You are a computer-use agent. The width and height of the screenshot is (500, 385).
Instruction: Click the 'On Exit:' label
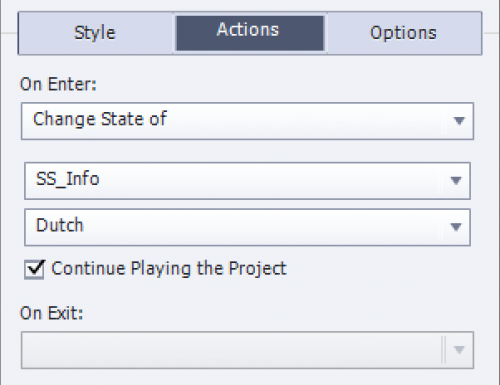51,313
